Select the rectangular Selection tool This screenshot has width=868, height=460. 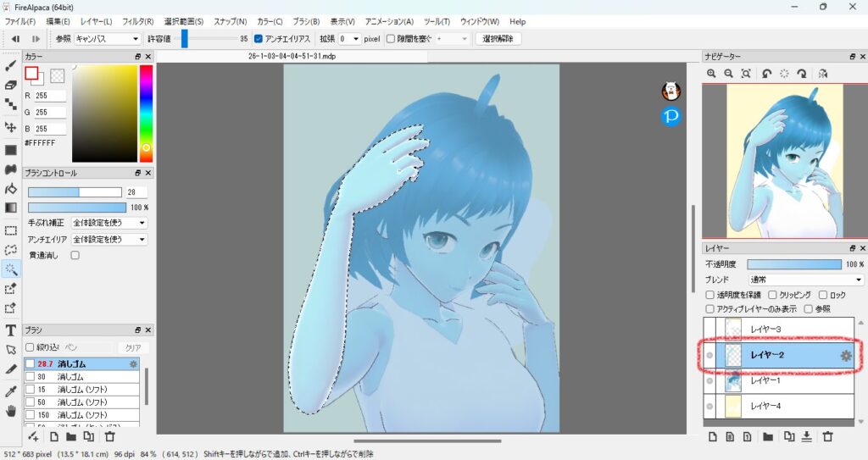[x=10, y=230]
